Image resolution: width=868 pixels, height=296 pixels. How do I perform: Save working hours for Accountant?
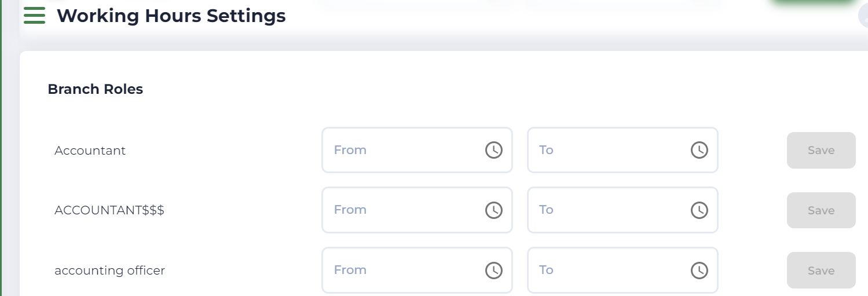pos(821,151)
